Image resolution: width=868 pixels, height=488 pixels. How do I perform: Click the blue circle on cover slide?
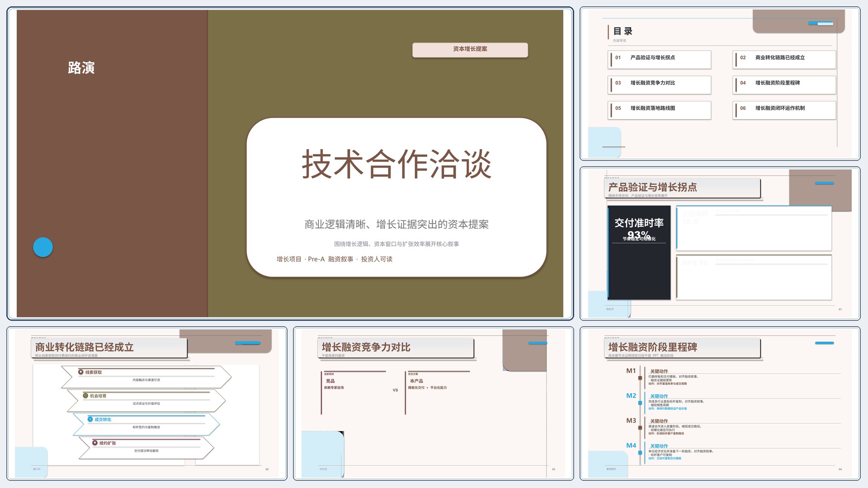[x=43, y=247]
